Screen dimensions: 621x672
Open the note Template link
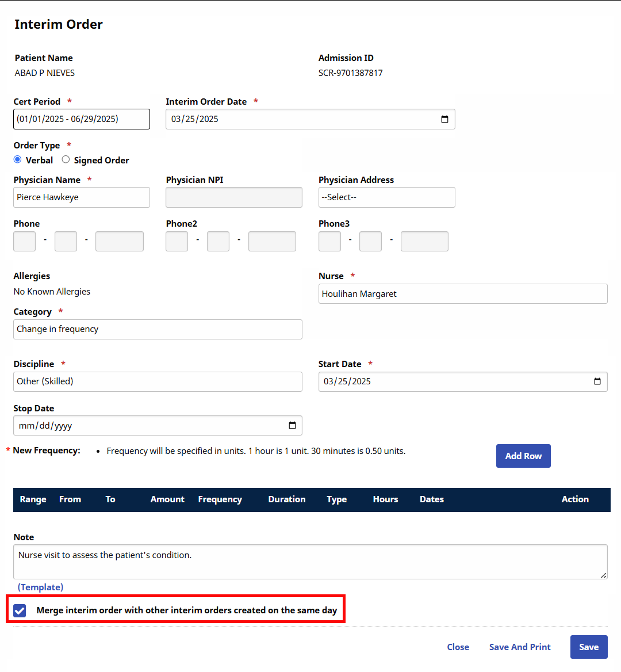click(x=40, y=587)
